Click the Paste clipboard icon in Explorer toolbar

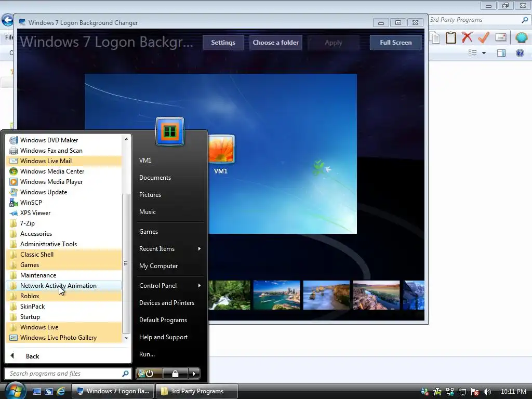click(x=451, y=37)
